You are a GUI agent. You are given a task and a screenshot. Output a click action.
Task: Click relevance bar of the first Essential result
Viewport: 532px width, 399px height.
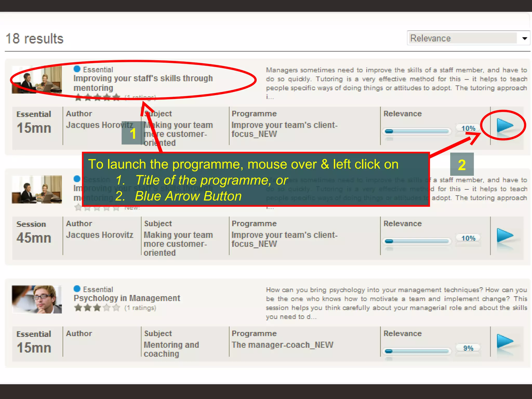coord(417,131)
